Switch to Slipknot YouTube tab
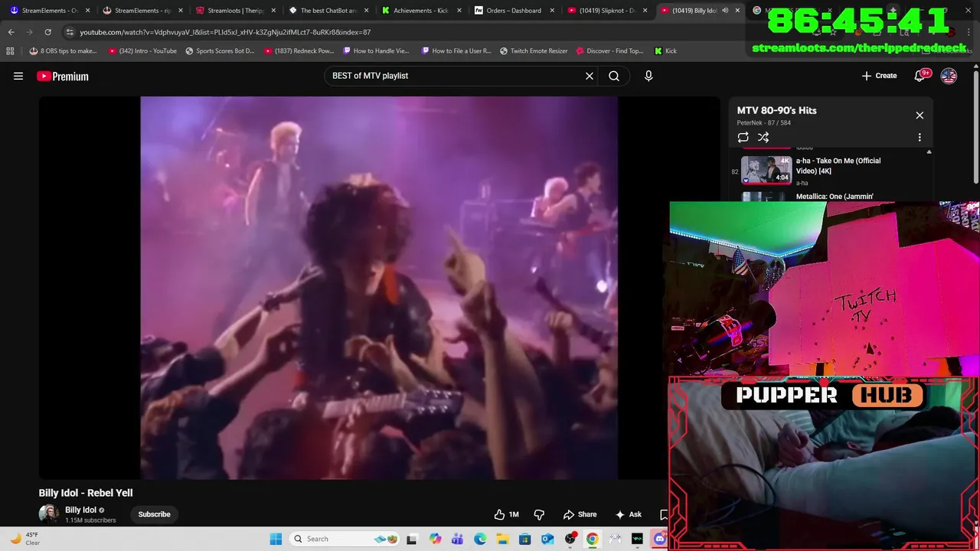 point(606,11)
